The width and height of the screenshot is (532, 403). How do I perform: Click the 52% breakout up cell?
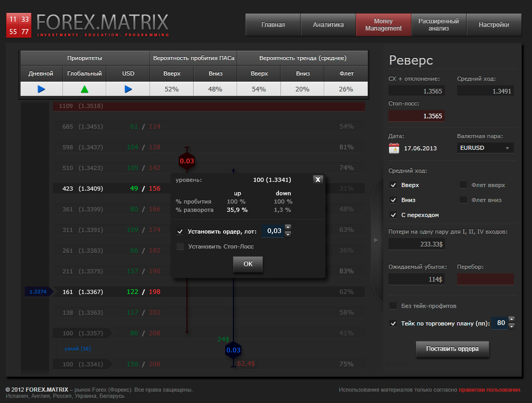click(171, 89)
